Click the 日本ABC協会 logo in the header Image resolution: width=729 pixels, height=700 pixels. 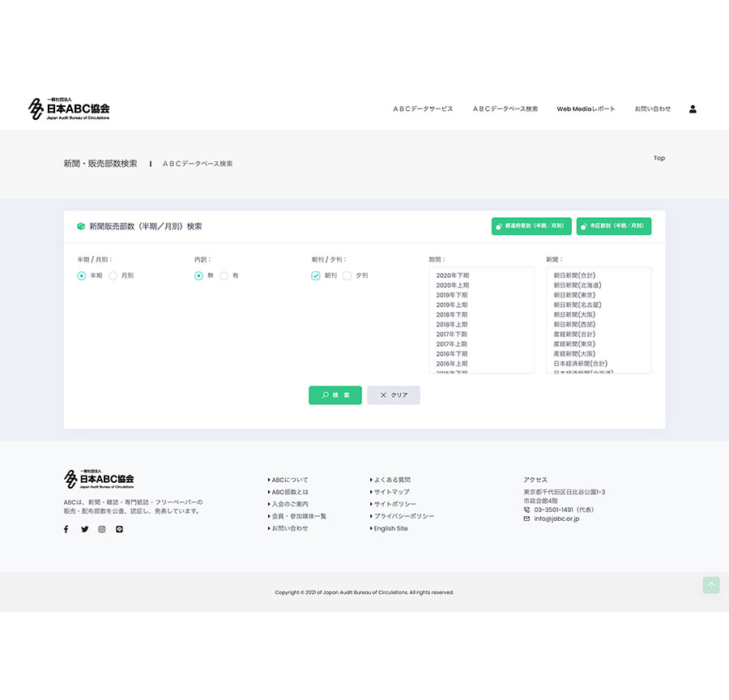pos(69,109)
